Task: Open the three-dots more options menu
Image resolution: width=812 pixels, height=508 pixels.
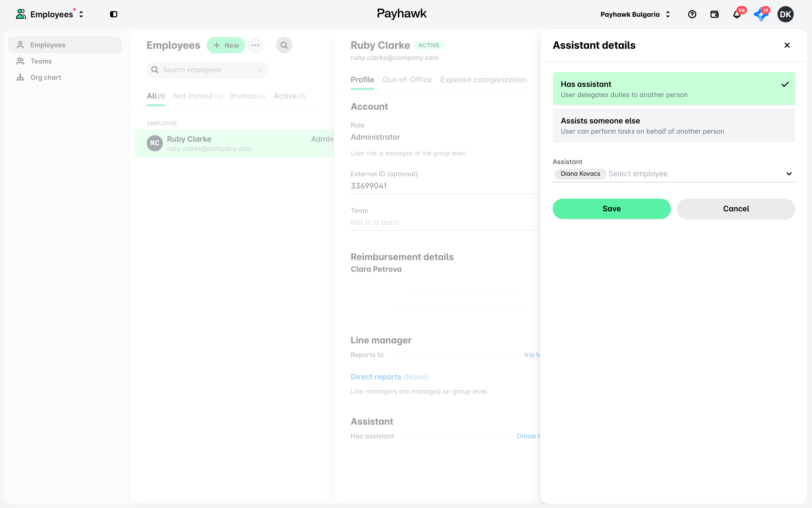Action: pyautogui.click(x=255, y=45)
